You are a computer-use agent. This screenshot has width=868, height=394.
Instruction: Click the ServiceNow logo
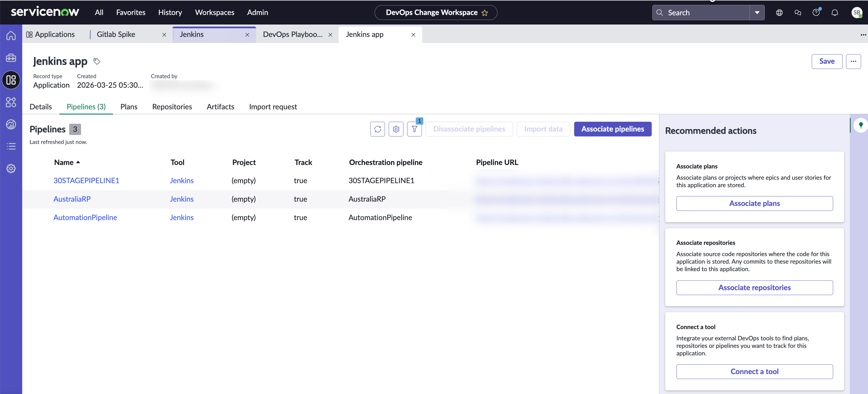pos(45,12)
